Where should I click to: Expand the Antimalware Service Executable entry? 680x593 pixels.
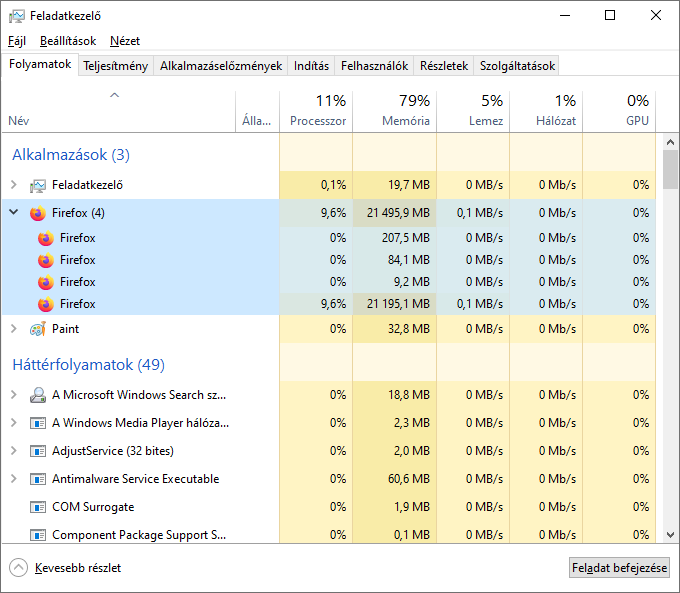(x=14, y=479)
